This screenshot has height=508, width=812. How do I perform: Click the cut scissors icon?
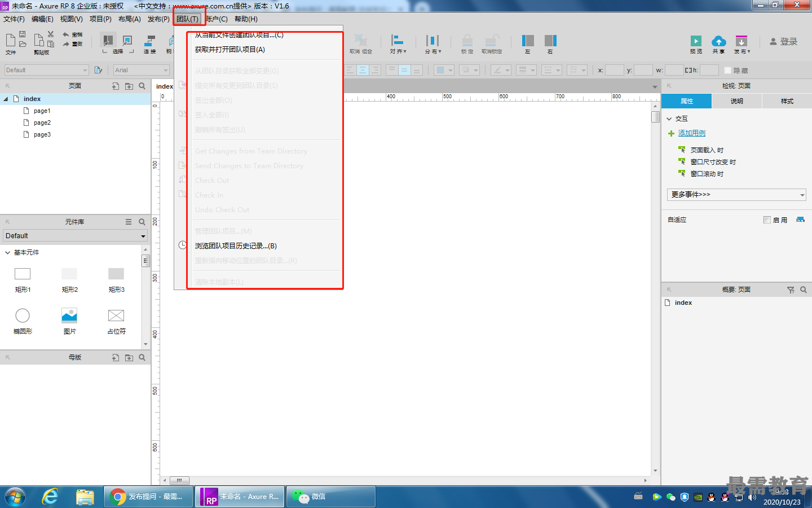(x=51, y=34)
